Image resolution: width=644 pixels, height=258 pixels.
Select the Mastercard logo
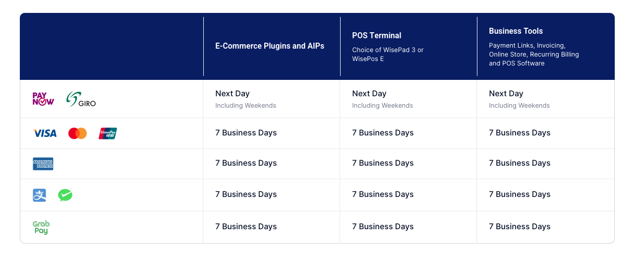pos(77,133)
